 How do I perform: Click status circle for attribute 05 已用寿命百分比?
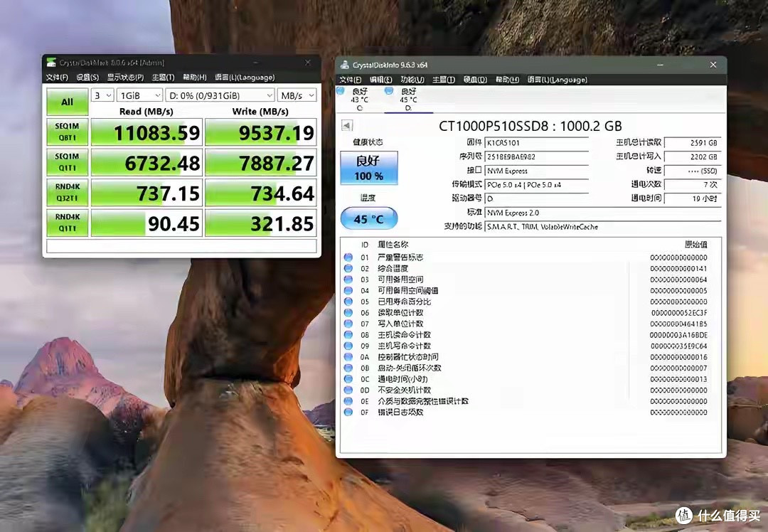(348, 302)
